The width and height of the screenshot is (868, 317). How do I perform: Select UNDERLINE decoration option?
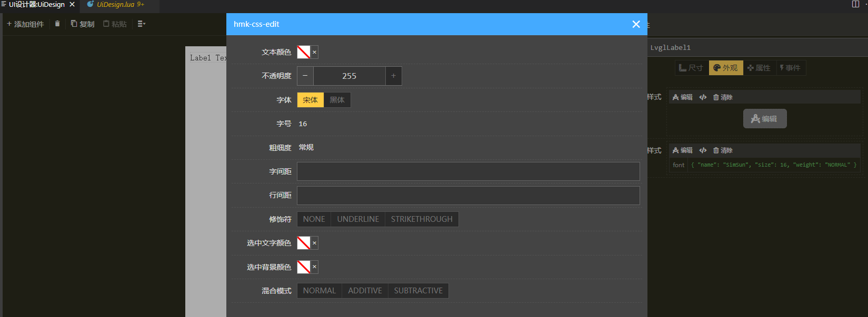[x=358, y=219]
